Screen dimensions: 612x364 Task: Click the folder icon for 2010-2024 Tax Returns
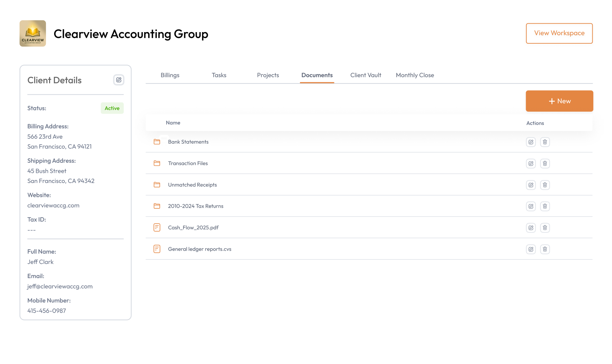click(x=157, y=206)
